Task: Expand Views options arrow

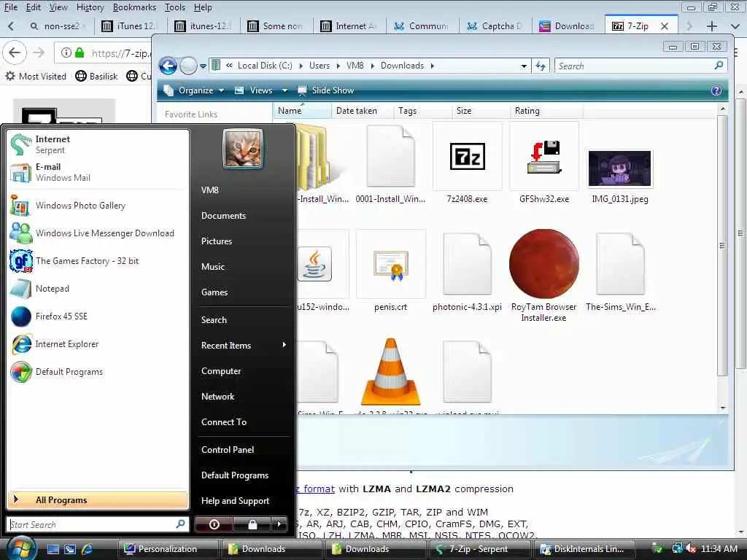Action: (285, 90)
